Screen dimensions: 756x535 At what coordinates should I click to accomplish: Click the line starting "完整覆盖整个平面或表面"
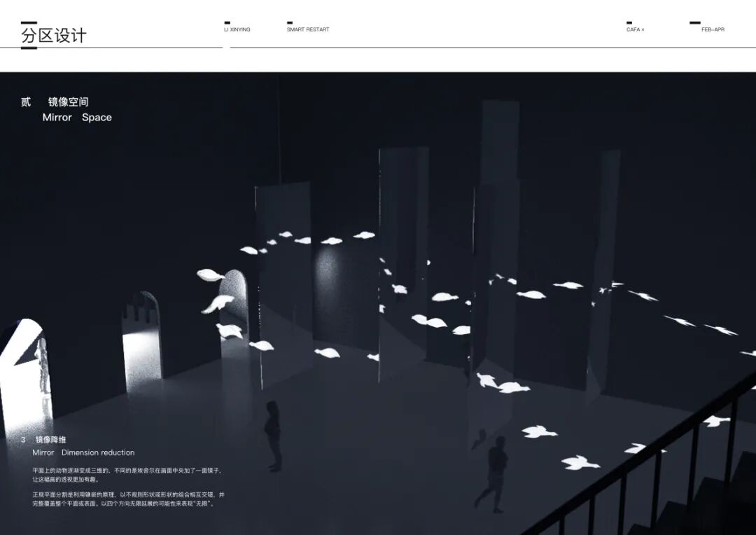pos(123,503)
